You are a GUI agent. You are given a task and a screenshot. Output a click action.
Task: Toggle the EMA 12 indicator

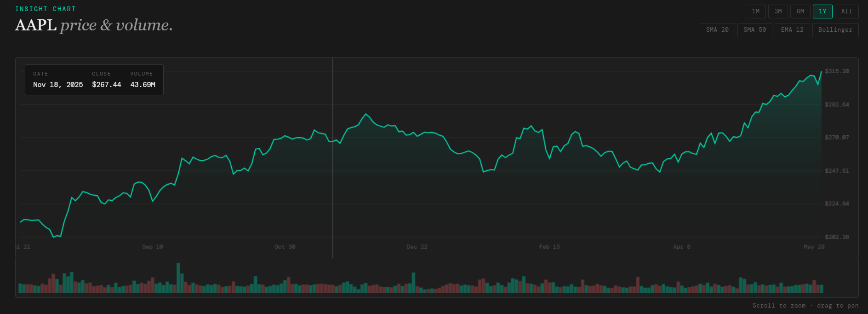792,29
